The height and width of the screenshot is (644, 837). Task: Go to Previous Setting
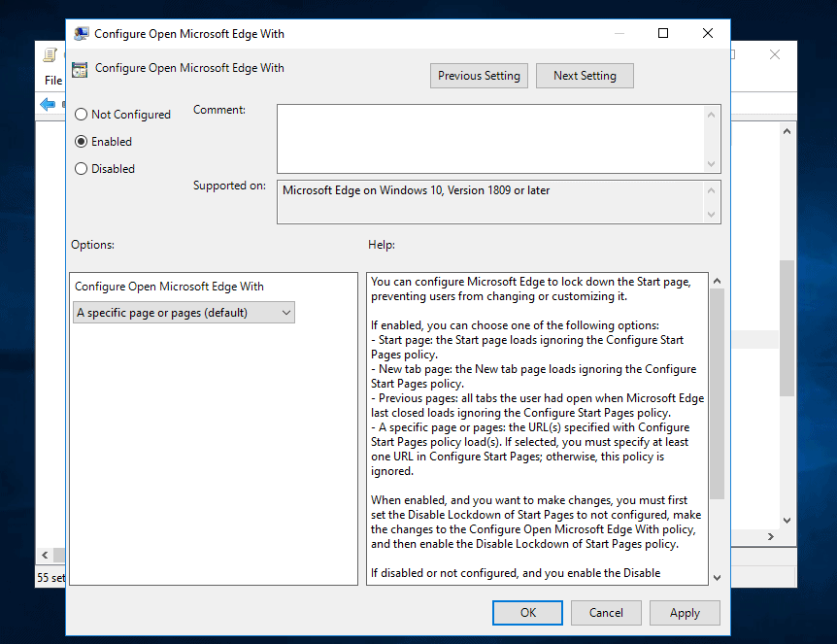click(x=479, y=76)
